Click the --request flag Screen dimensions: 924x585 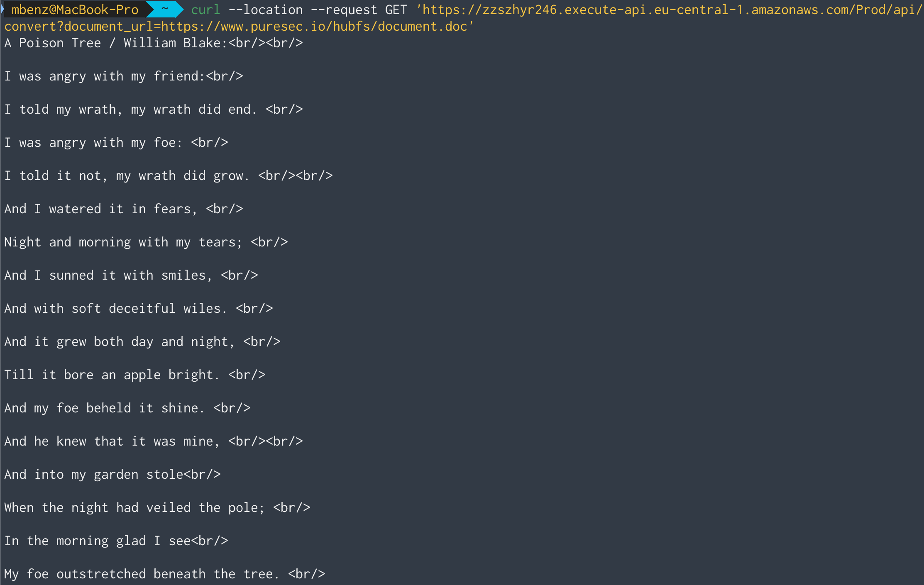(344, 10)
